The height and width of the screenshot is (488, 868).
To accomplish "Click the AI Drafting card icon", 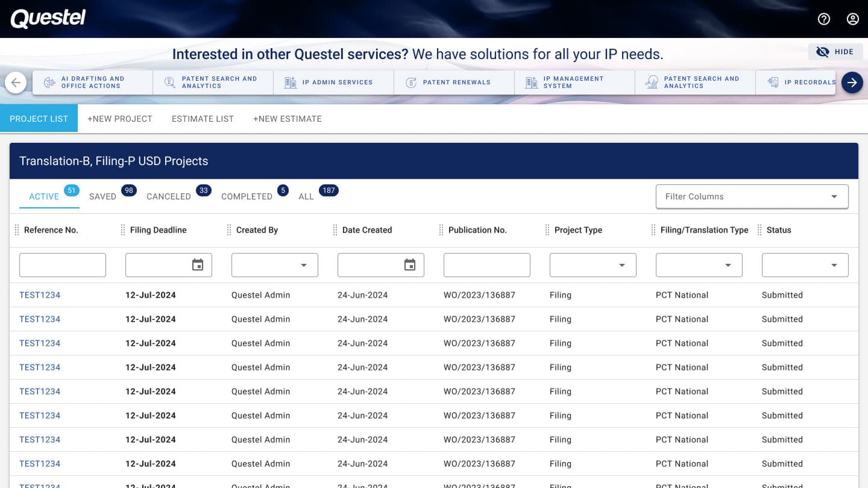I will point(49,83).
